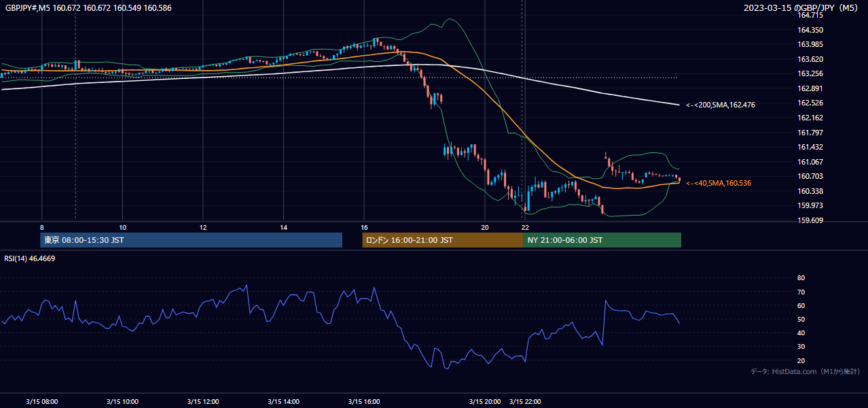The image size is (868, 408).
Task: Click the hour label '16' under the price chart
Action: pyautogui.click(x=364, y=227)
